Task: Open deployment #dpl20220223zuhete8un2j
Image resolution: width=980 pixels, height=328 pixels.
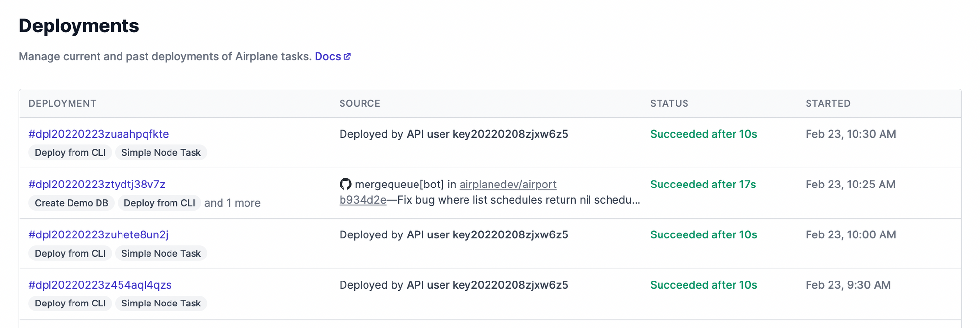Action: click(98, 234)
